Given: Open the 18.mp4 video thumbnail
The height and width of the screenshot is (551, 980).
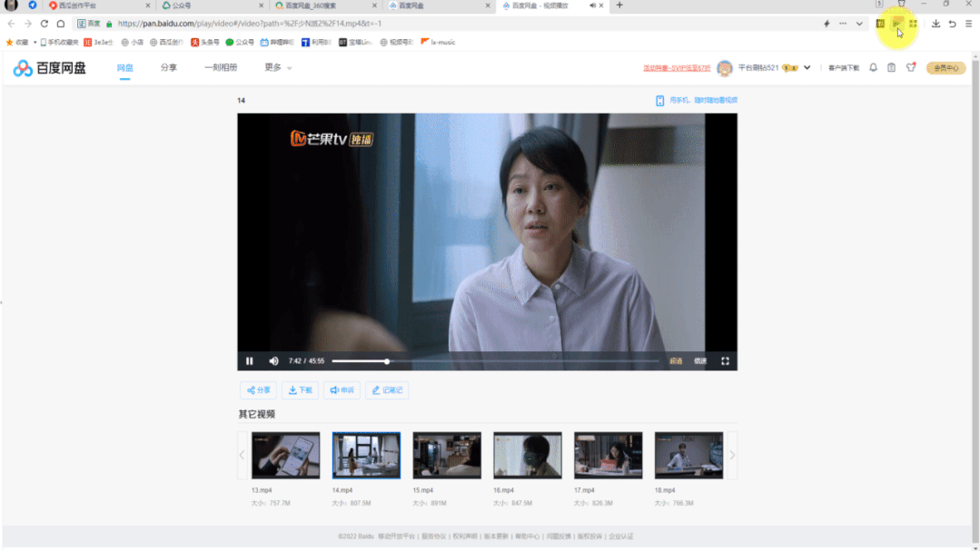Looking at the screenshot, I should pos(688,456).
